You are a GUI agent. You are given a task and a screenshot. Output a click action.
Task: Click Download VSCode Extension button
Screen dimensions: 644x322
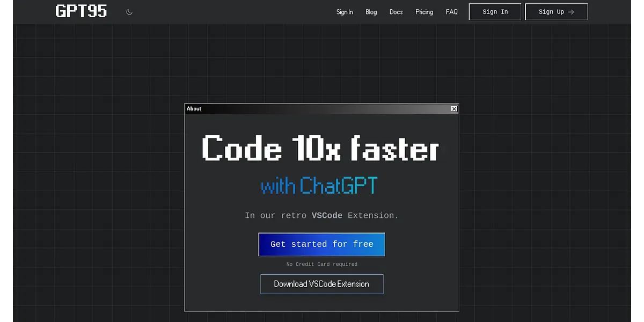tap(321, 284)
